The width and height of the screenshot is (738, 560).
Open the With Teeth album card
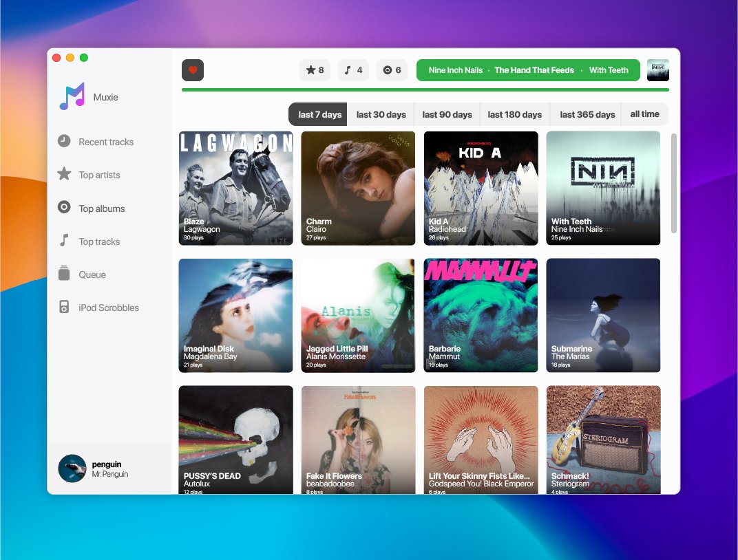(603, 188)
